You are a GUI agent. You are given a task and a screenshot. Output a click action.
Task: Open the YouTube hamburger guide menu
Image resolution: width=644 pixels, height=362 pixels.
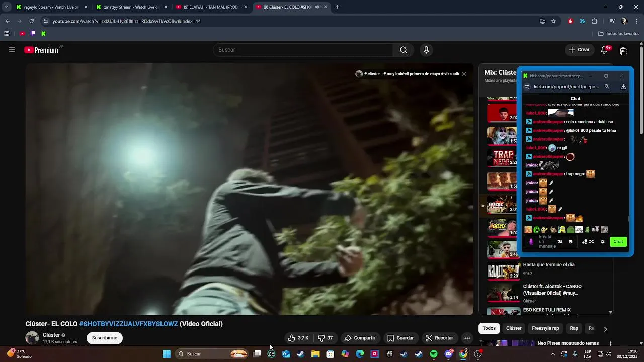pyautogui.click(x=12, y=50)
